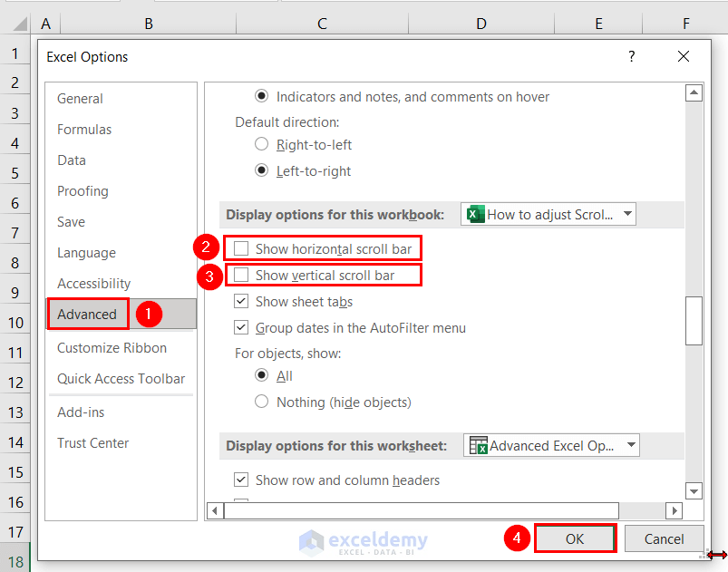Click Cancel in Excel Options
The image size is (728, 572).
click(x=664, y=538)
